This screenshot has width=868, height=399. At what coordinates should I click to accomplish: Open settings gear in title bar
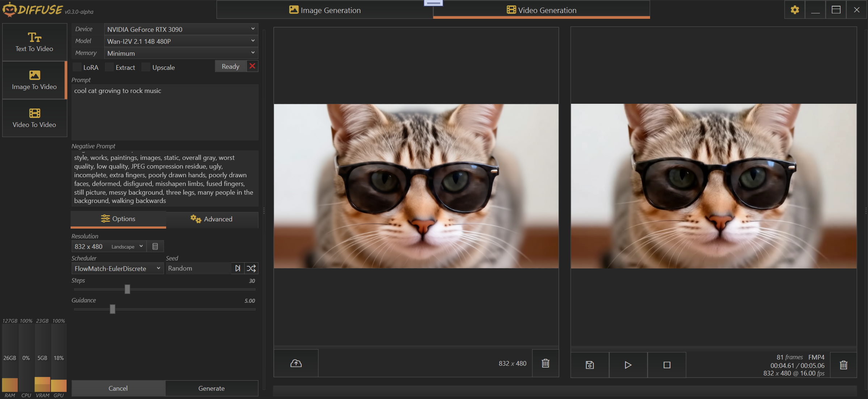click(x=795, y=10)
